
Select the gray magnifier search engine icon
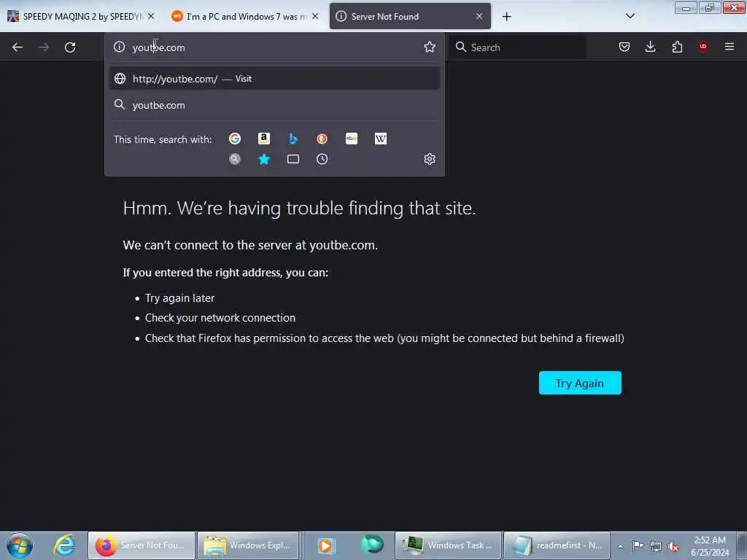point(235,159)
